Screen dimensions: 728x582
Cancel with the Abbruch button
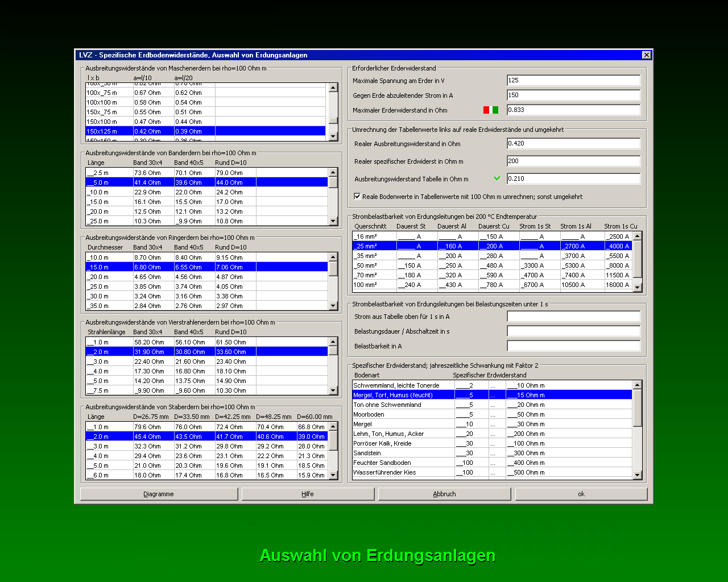pyautogui.click(x=444, y=494)
